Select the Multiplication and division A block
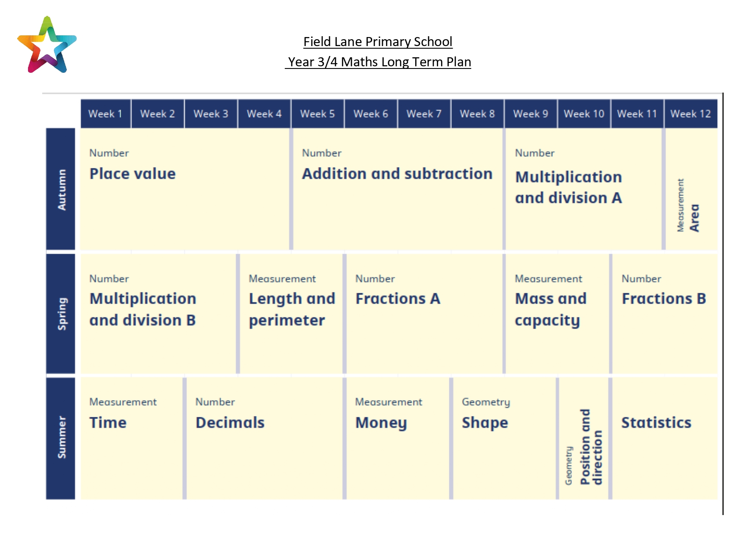 click(584, 189)
